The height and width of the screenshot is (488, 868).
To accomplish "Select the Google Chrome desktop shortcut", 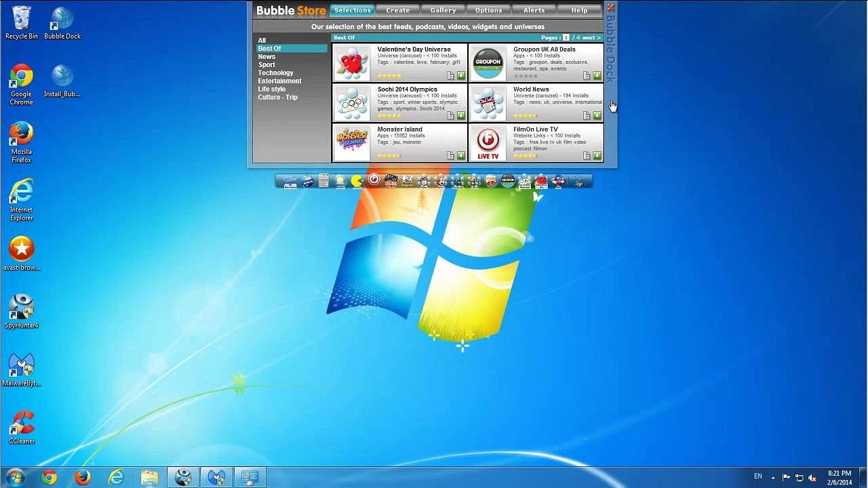I will (x=21, y=85).
